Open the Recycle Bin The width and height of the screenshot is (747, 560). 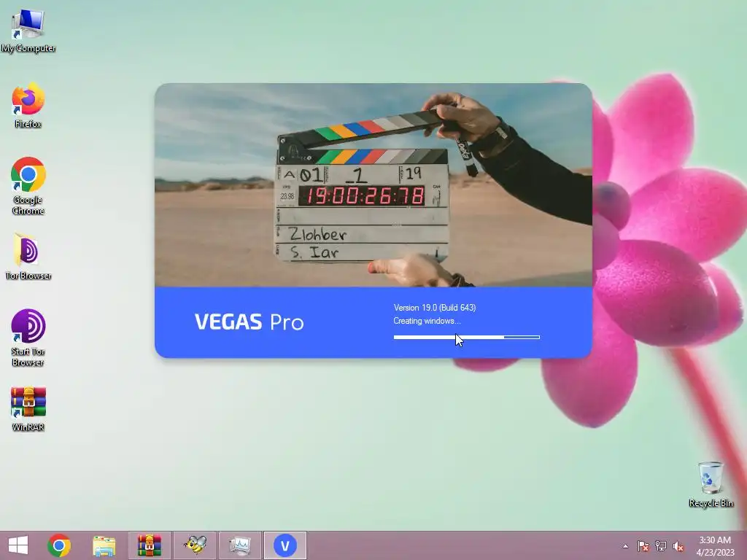[711, 484]
